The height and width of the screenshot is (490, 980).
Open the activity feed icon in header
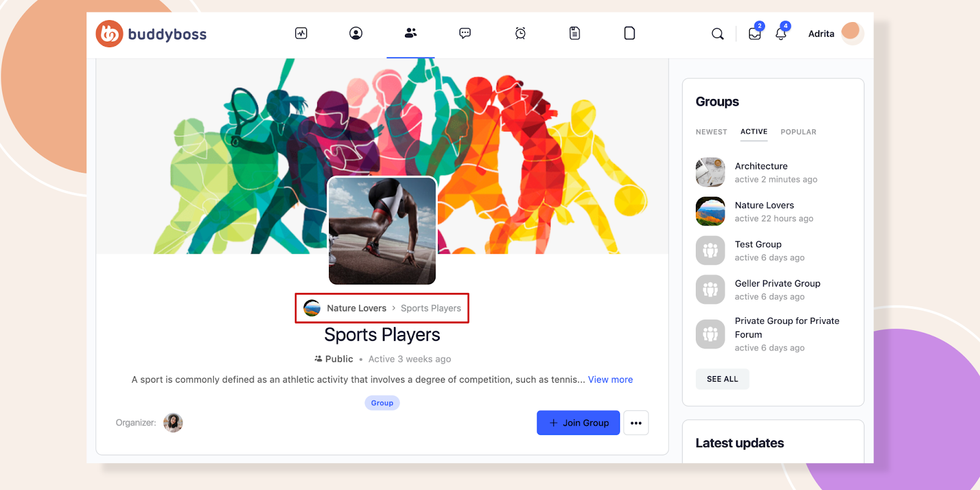coord(301,33)
